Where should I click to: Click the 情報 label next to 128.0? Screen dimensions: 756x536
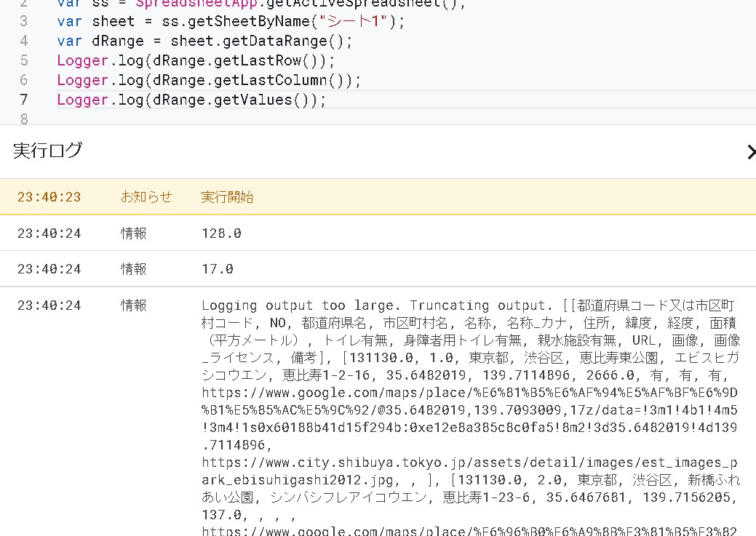pyautogui.click(x=133, y=233)
